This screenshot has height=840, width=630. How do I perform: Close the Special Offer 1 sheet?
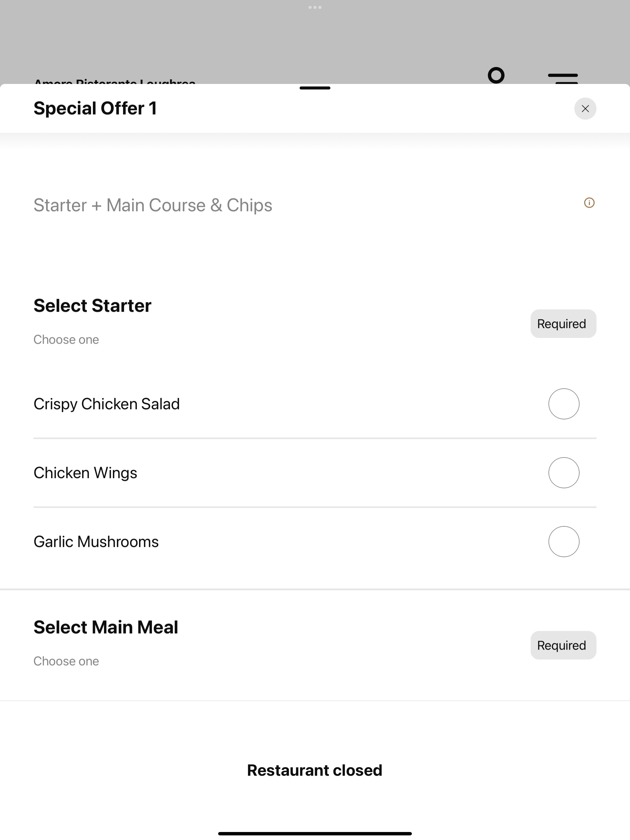point(585,109)
